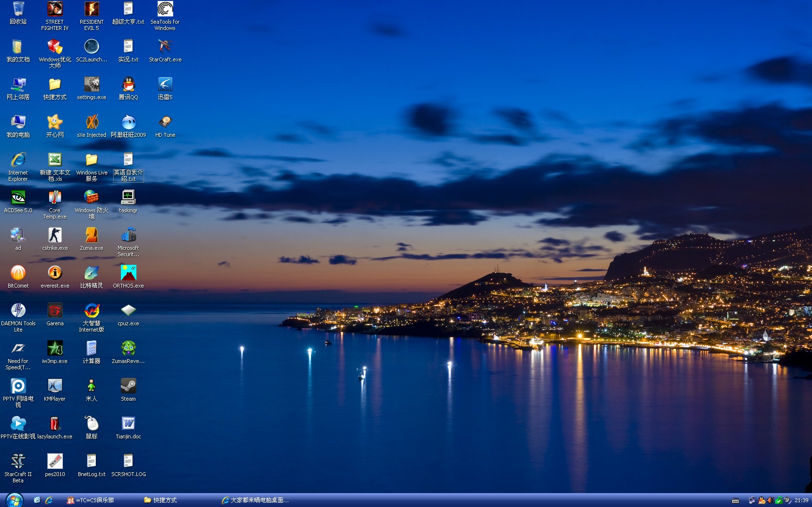Click the QQ penguin tray icon
812x507 pixels.
(762, 500)
